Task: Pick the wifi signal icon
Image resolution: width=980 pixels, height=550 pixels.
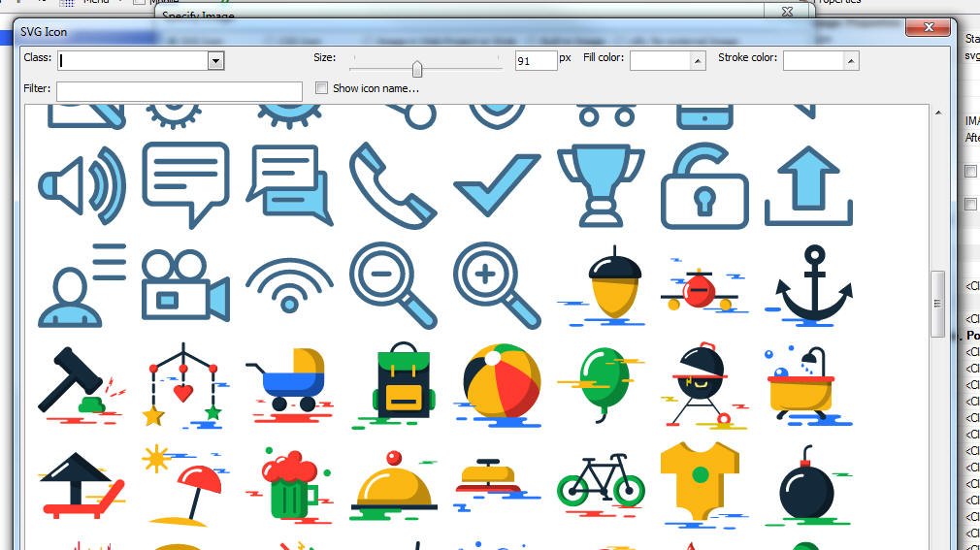Action: 289,285
